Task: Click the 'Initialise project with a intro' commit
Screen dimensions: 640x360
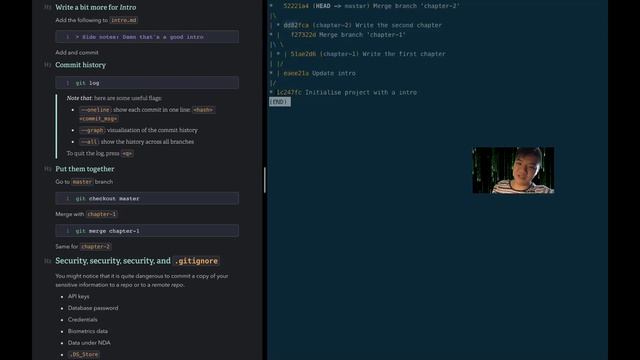Action: 343,92
